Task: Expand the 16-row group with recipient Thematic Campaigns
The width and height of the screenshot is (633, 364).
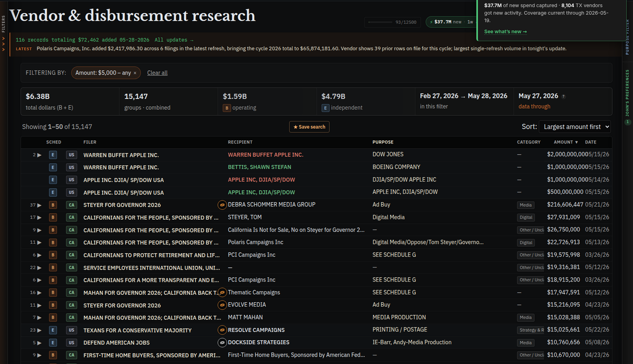Action: pyautogui.click(x=36, y=293)
